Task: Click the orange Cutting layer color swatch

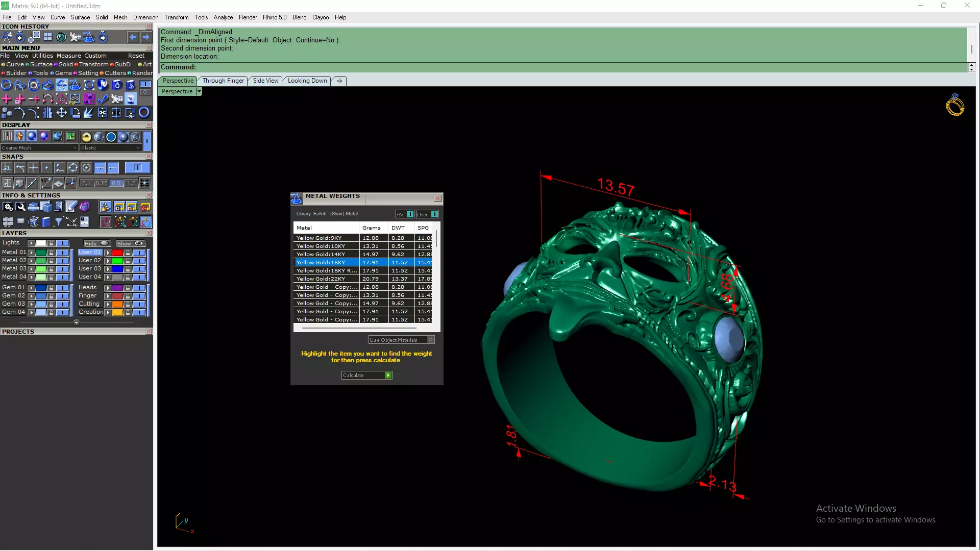Action: (x=117, y=304)
